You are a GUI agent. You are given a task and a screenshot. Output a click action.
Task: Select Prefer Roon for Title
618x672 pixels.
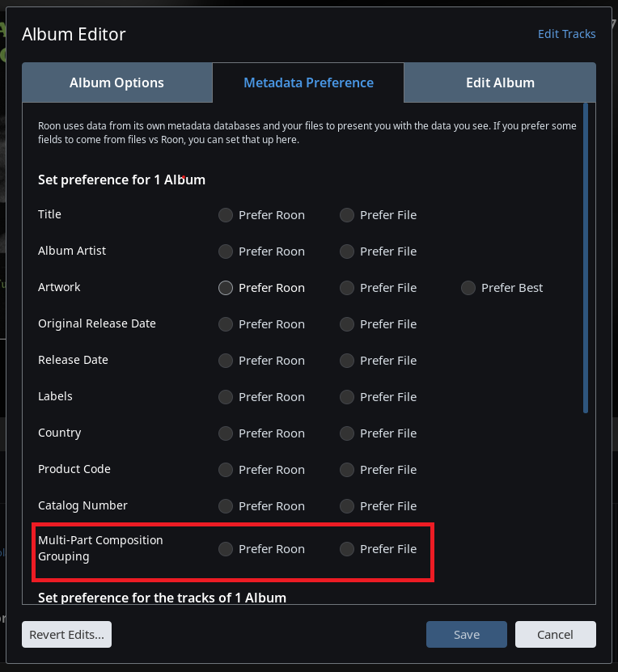226,215
